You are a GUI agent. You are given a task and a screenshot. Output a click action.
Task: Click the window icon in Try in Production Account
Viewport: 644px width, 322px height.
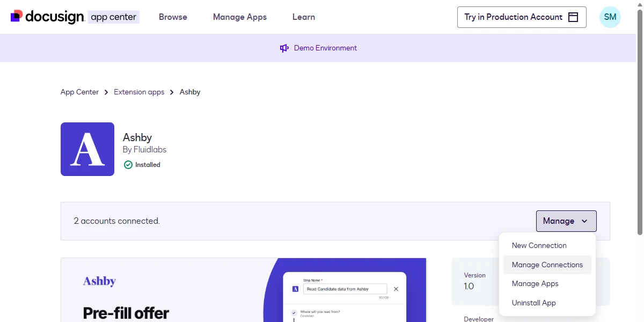[573, 17]
